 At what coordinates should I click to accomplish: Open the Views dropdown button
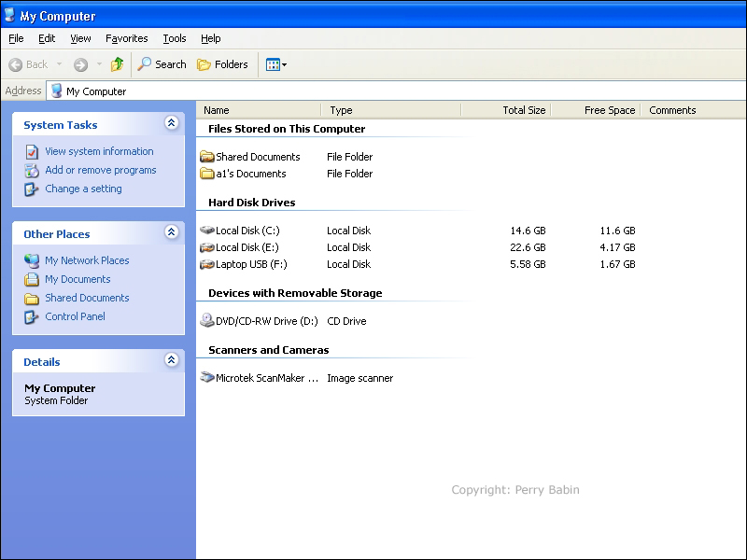pos(275,64)
